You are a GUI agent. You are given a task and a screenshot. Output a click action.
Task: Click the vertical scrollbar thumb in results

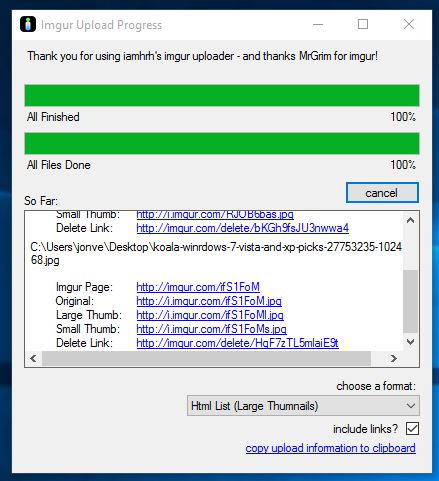pyautogui.click(x=411, y=301)
